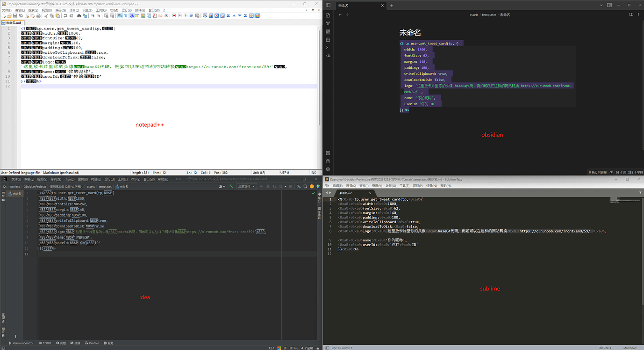The width and height of the screenshot is (644, 350).
Task: Click the Undo arrow in Notepad++ toolbar
Action: pos(65,15)
